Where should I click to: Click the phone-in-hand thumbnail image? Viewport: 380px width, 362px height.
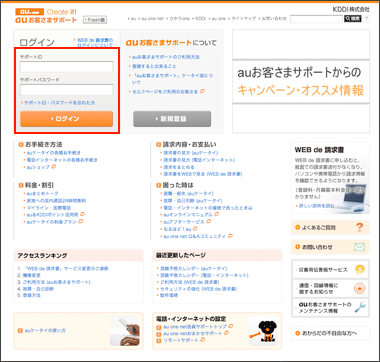click(125, 331)
